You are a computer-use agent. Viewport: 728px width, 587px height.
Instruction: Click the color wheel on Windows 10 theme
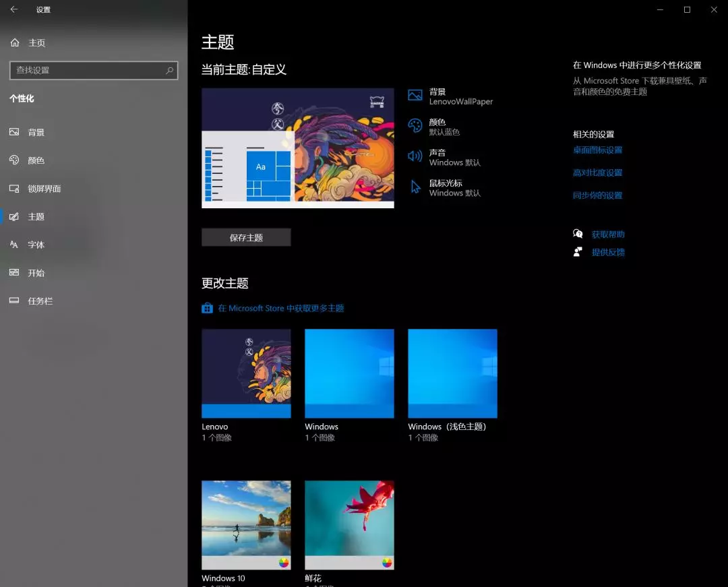[284, 563]
